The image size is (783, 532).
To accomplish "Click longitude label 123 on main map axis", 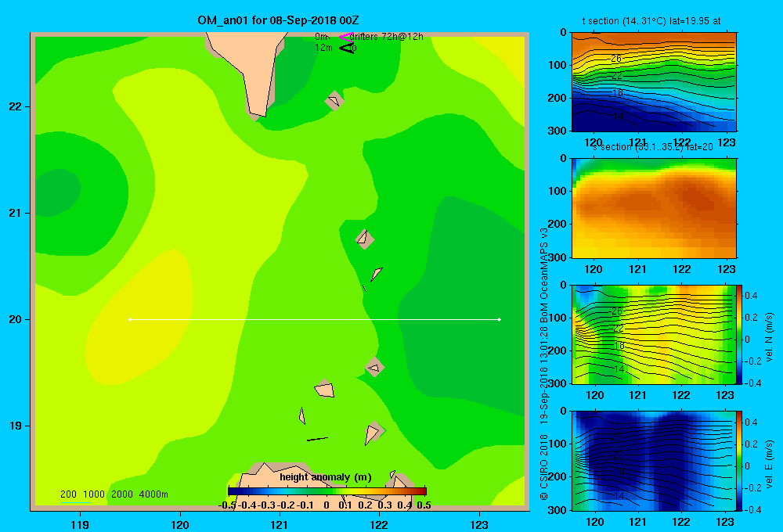I will 479,524.
